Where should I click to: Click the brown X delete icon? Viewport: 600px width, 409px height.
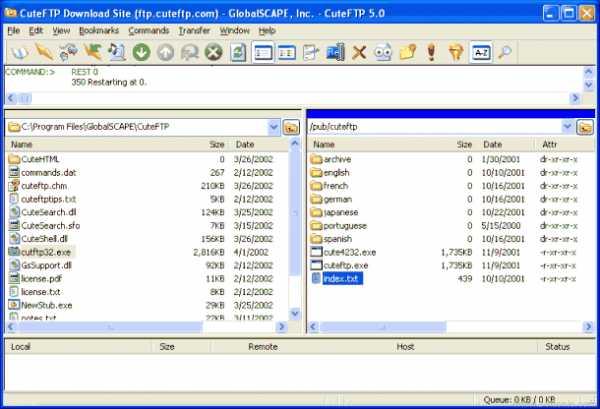(359, 52)
